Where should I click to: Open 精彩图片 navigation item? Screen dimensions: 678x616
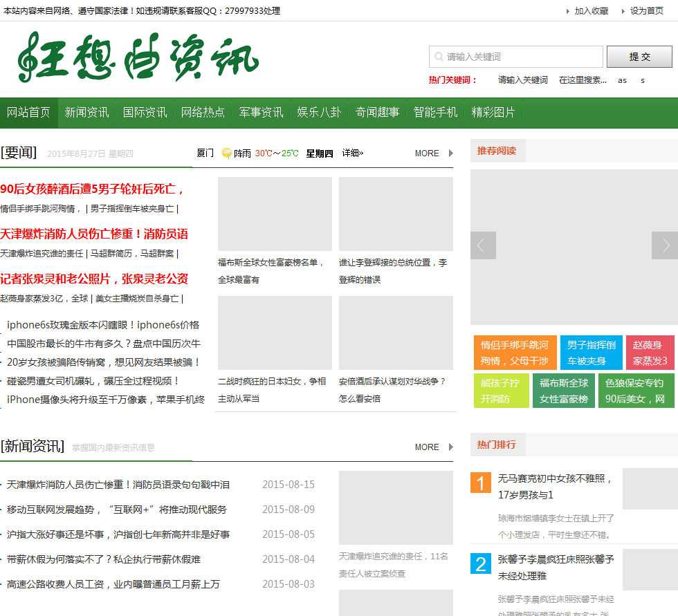493,112
